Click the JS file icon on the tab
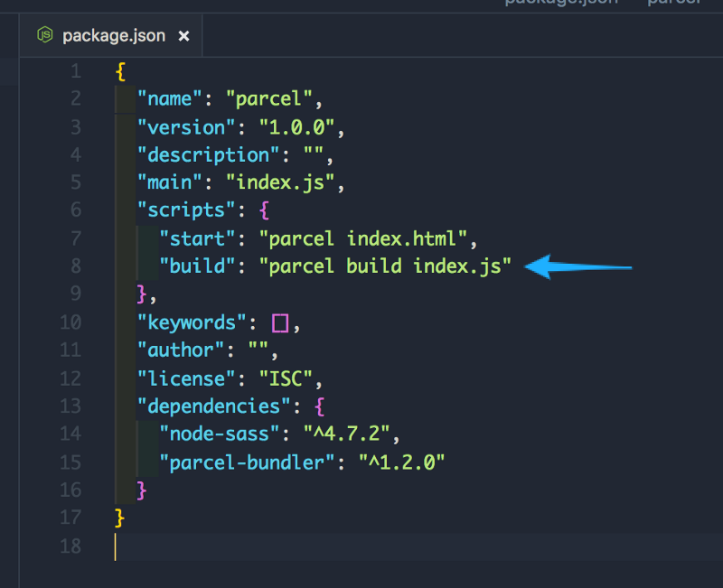The width and height of the screenshot is (723, 588). (44, 36)
